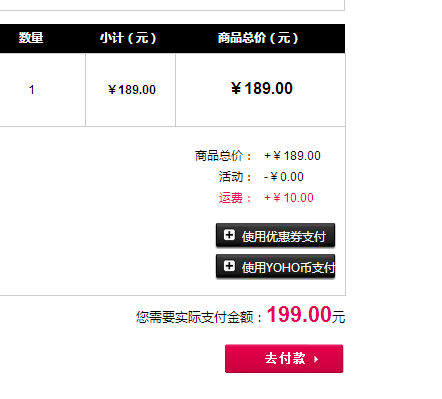Screen dimensions: 442x399
Task: Expand the 使用优惠券支付 coupon payment option
Action: tap(275, 235)
